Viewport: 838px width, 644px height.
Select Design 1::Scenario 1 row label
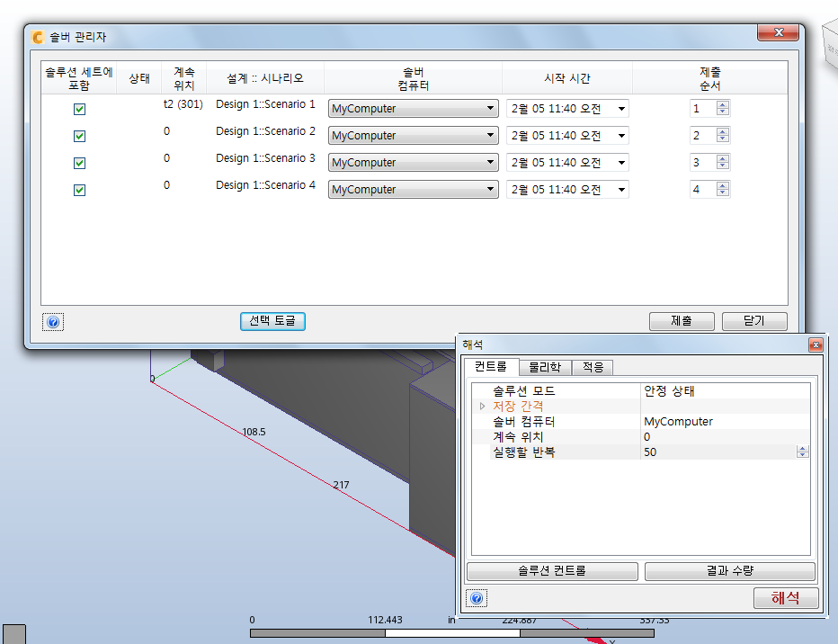[x=265, y=104]
